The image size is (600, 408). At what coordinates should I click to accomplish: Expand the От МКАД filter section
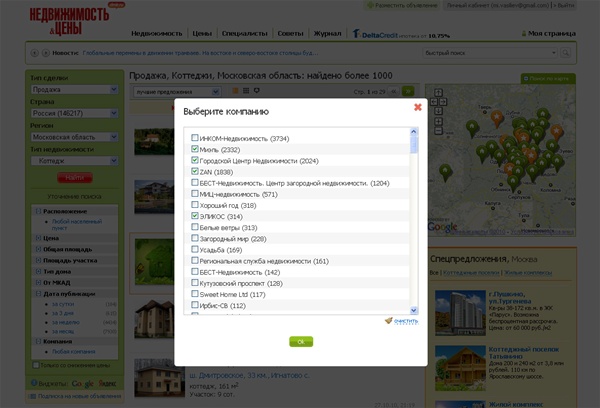(x=38, y=282)
